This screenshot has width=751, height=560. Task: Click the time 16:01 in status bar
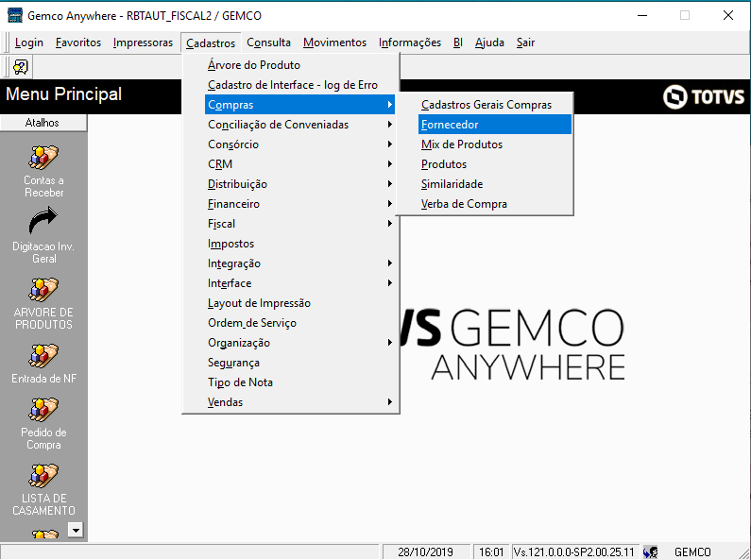491,552
